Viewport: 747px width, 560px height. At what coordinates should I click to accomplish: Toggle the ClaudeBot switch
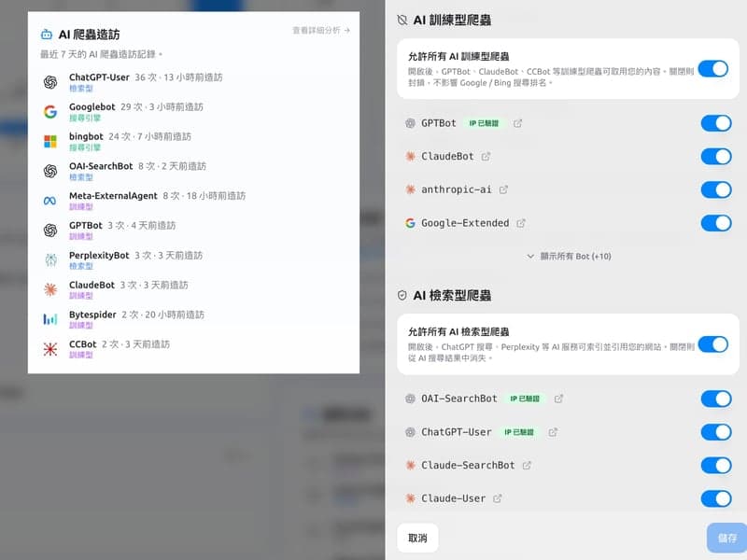[x=716, y=156]
